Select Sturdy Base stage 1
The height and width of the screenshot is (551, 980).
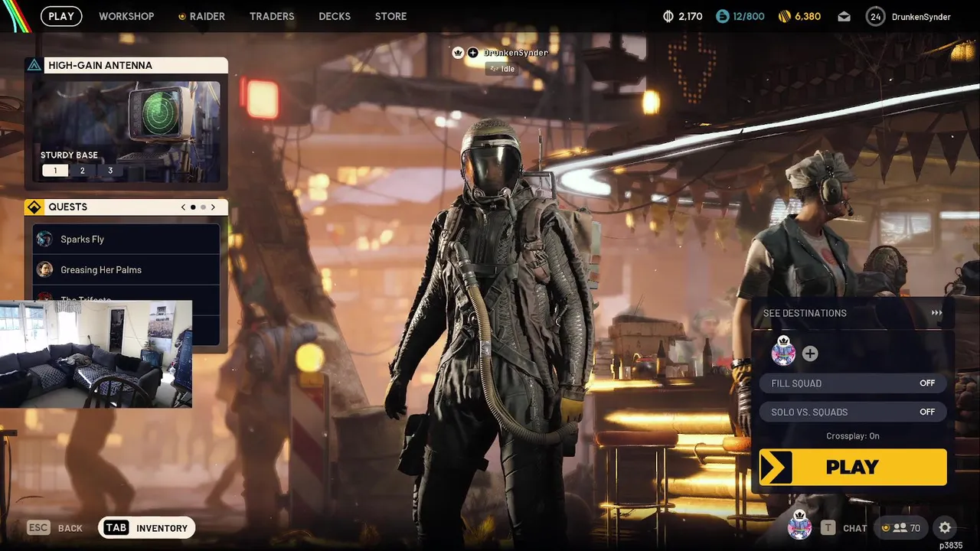point(55,171)
